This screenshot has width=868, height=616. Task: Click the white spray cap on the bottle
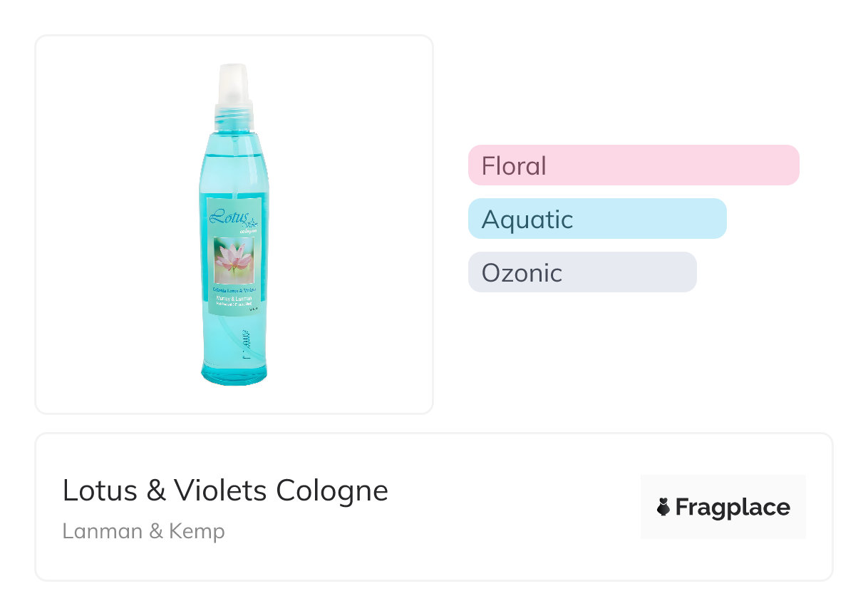coord(234,82)
